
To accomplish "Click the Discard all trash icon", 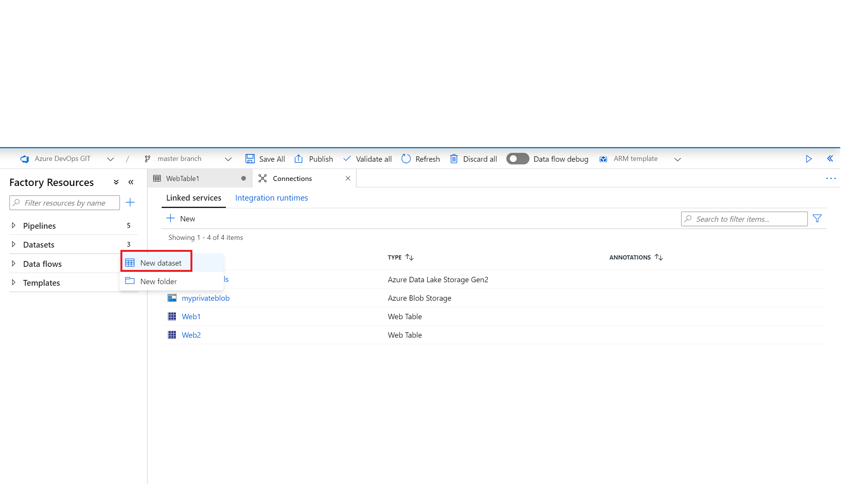I will 454,159.
